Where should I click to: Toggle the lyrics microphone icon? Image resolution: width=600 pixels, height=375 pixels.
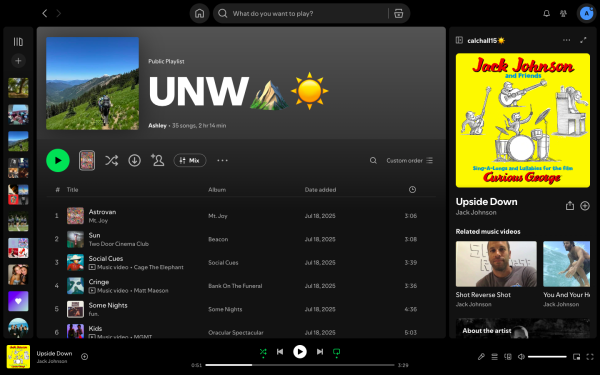(x=481, y=357)
